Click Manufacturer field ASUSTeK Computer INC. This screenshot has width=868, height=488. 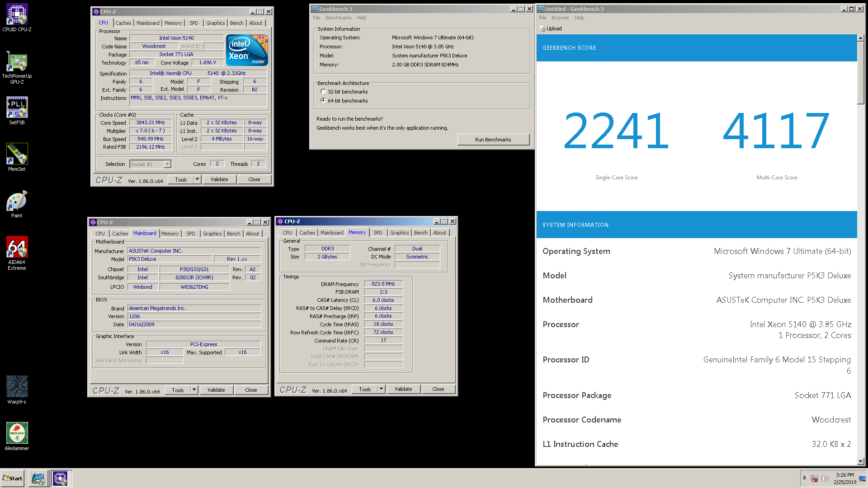point(194,251)
